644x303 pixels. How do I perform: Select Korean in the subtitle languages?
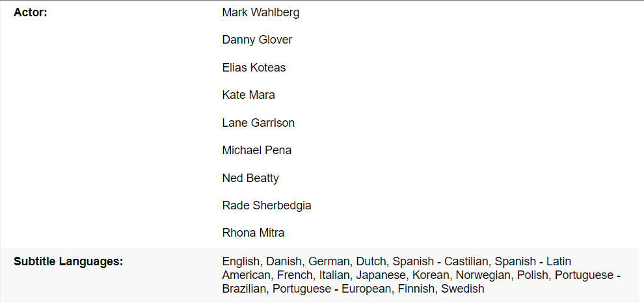pyautogui.click(x=431, y=275)
